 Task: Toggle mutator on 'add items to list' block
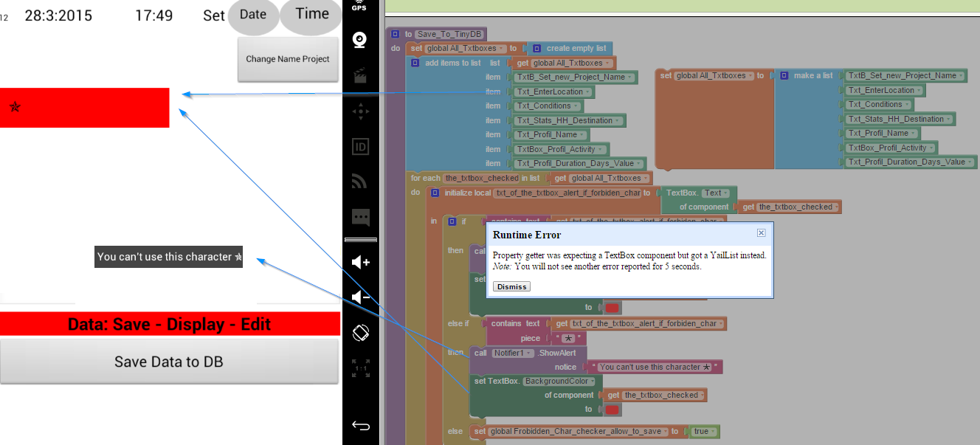415,63
